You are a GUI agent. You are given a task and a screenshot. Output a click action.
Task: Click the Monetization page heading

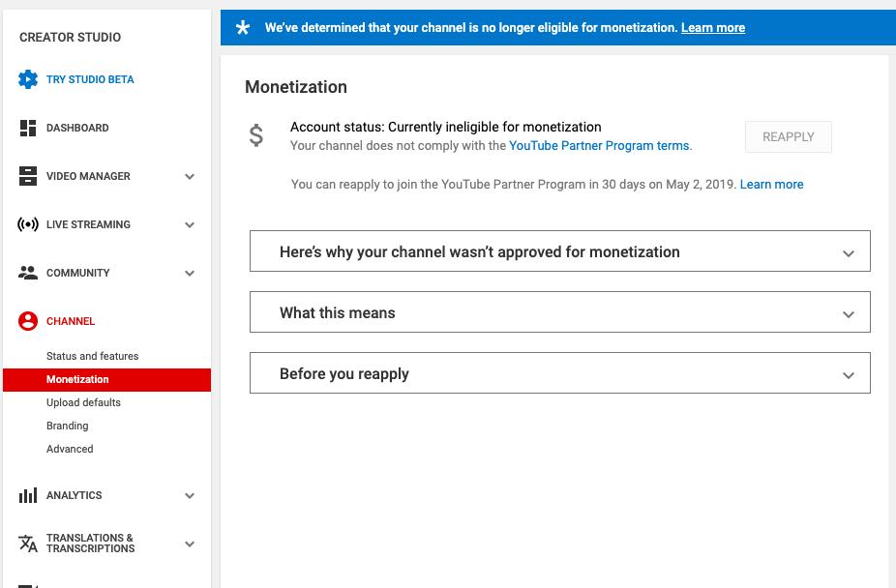pos(295,87)
